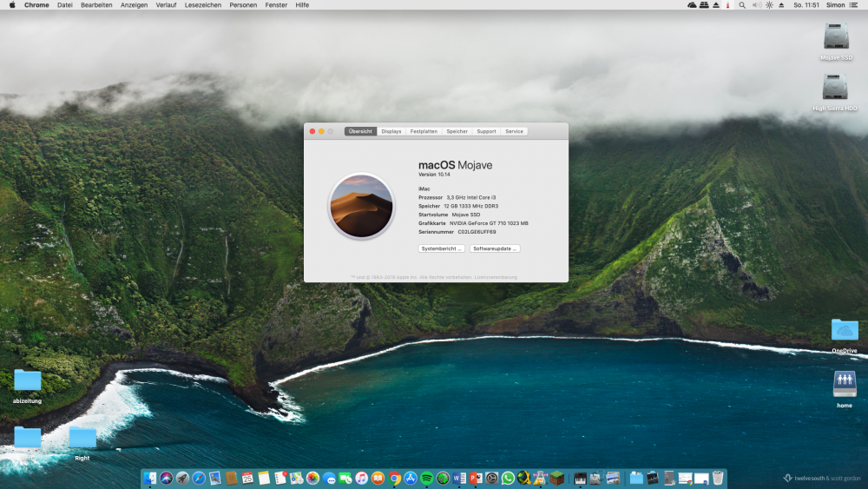Open Notification Center list icon
The height and width of the screenshot is (489, 868).
pos(853,5)
